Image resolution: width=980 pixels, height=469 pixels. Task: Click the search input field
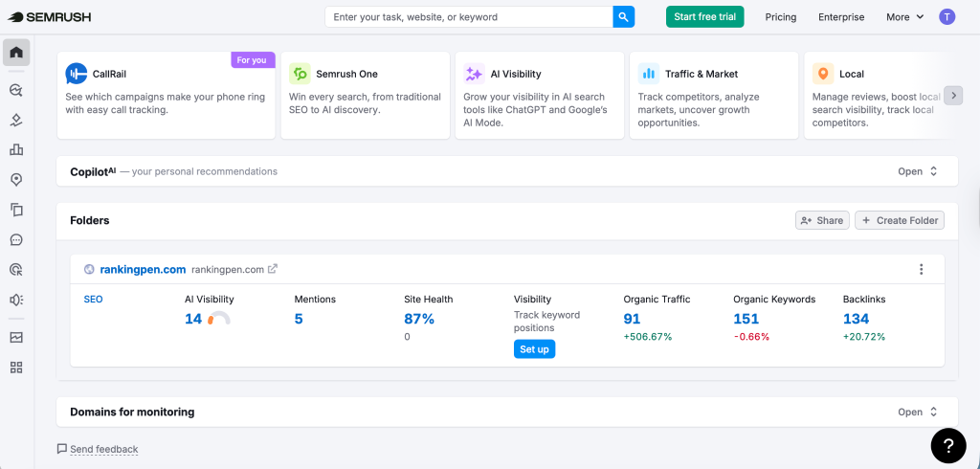[469, 17]
